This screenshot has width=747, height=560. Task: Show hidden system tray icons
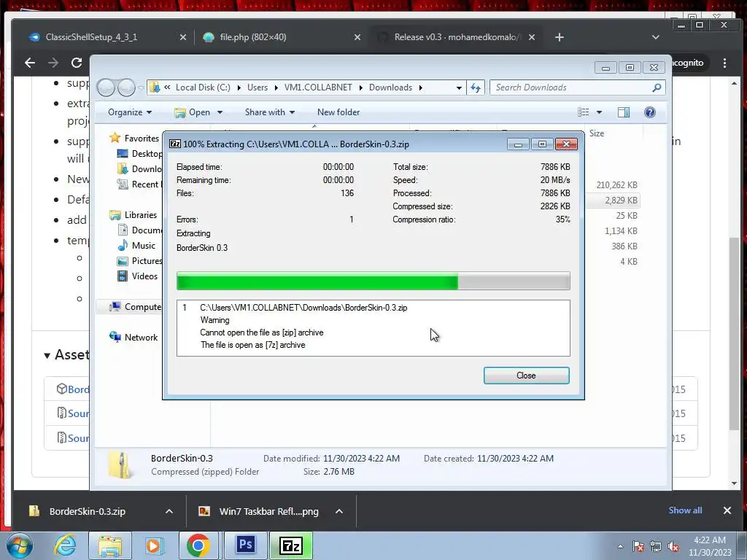[620, 546]
